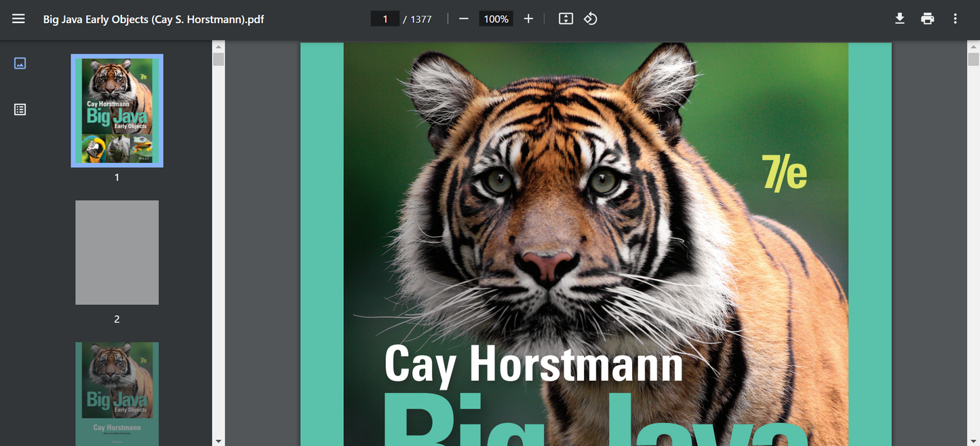Activate the fit-to-page icon
The image size is (980, 446).
(x=566, y=18)
